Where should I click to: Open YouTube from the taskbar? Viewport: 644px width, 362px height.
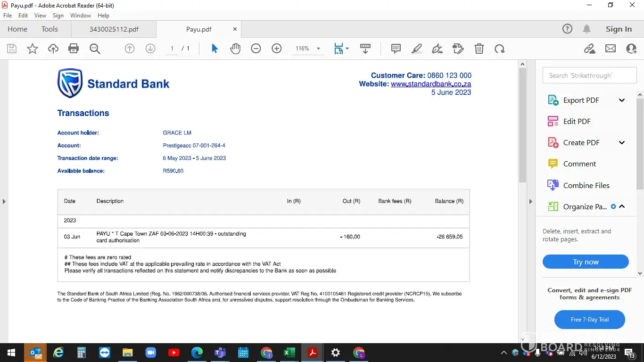tap(173, 353)
